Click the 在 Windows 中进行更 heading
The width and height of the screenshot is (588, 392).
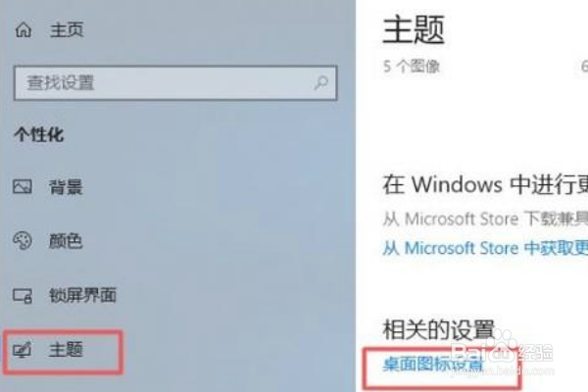(x=485, y=184)
